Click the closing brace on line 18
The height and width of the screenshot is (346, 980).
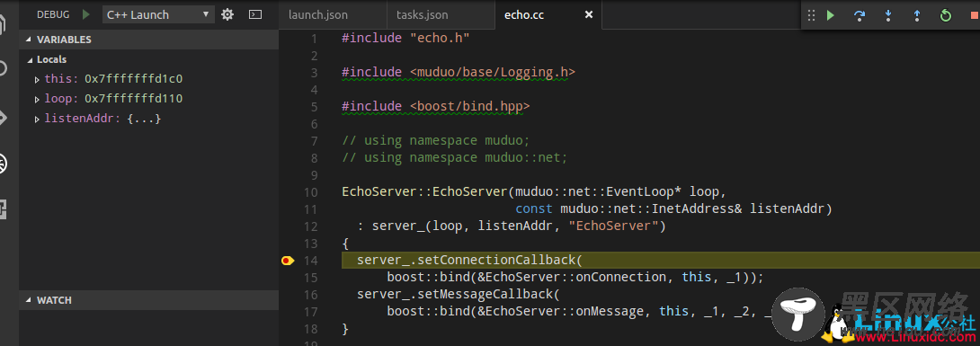coord(345,329)
